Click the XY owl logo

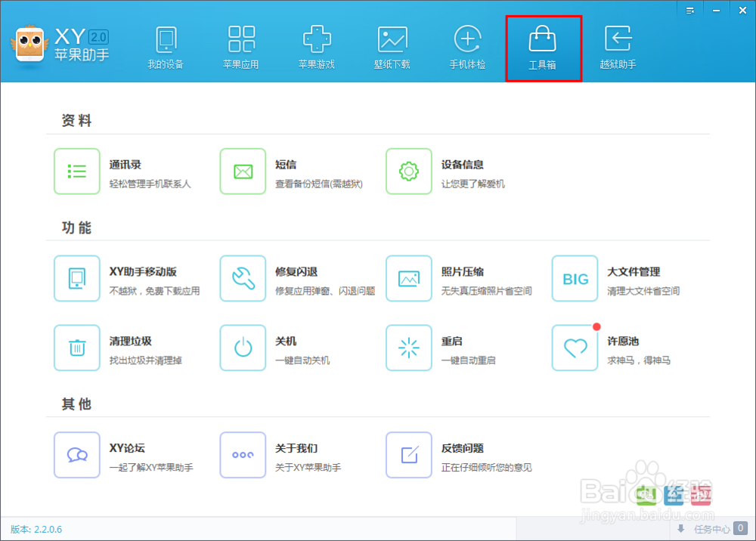click(30, 45)
